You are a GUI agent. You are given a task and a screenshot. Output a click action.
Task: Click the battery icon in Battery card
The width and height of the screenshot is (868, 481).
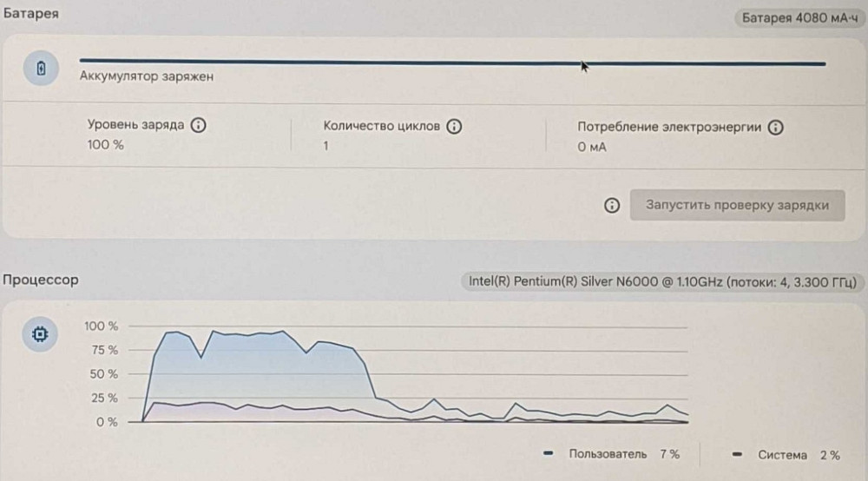(41, 69)
